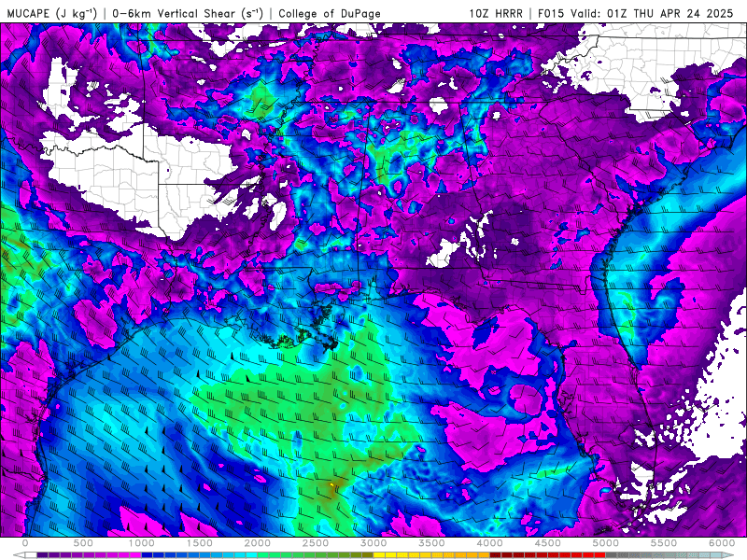Click the 500 color scale label
This screenshot has height=560, width=747.
pyautogui.click(x=83, y=543)
